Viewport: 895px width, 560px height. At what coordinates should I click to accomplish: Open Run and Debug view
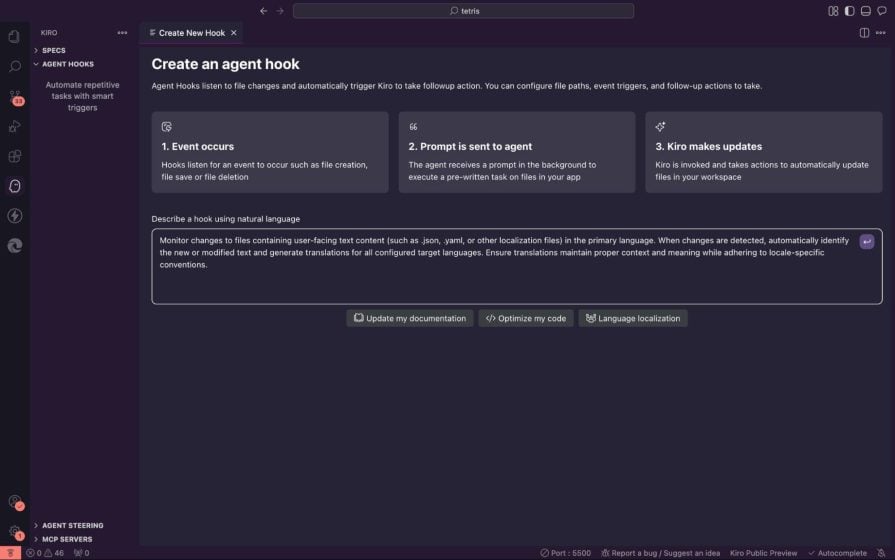[14, 126]
